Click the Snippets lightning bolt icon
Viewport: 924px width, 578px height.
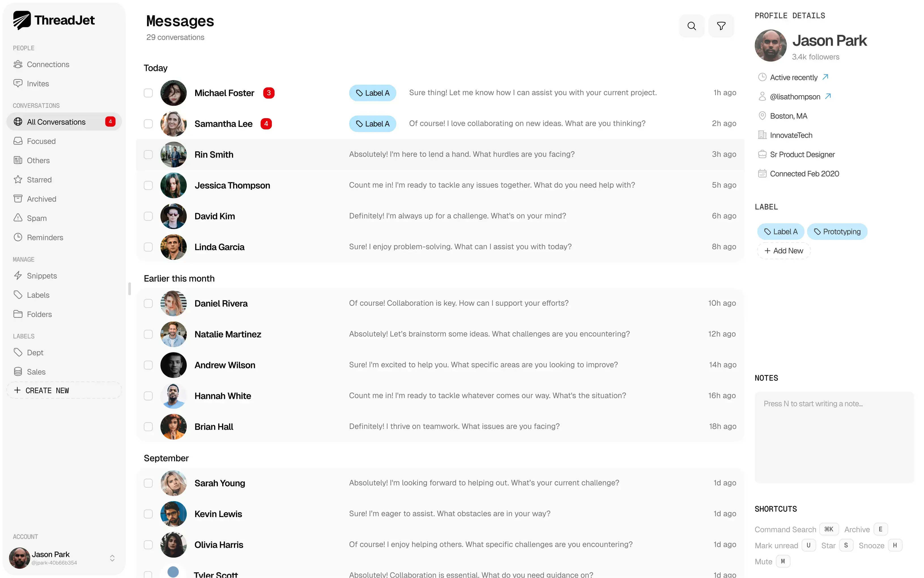point(18,276)
